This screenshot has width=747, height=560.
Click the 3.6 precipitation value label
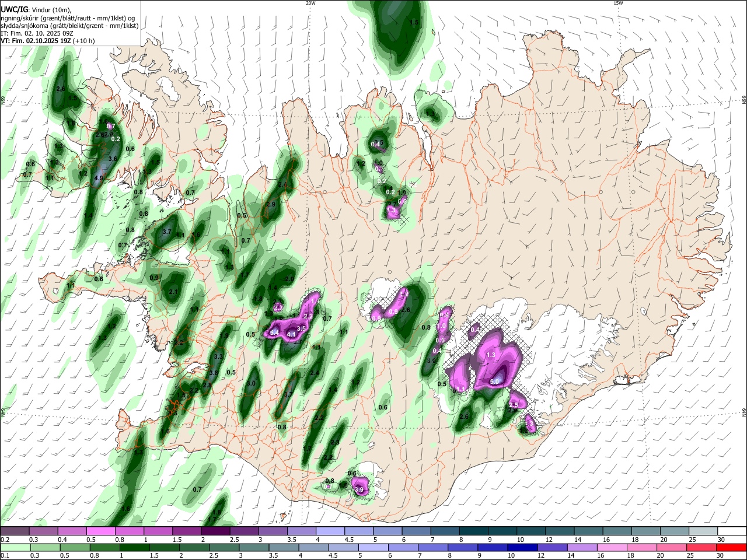[113, 159]
